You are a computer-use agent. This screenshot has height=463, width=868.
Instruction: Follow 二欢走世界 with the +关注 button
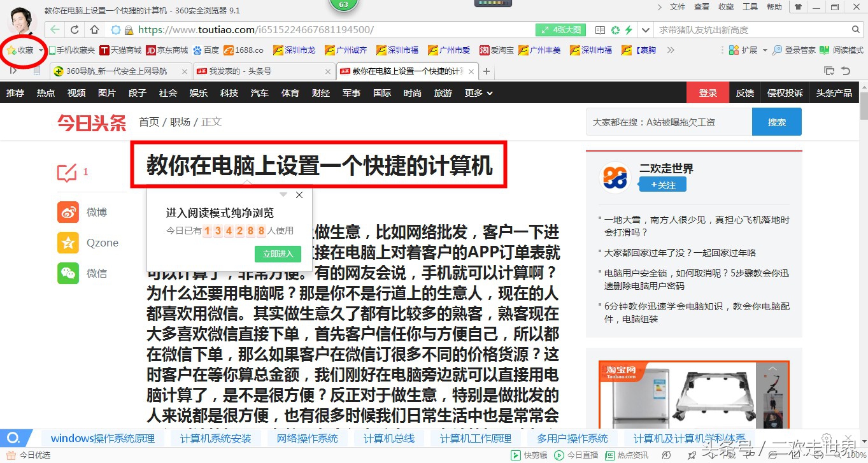click(x=663, y=183)
